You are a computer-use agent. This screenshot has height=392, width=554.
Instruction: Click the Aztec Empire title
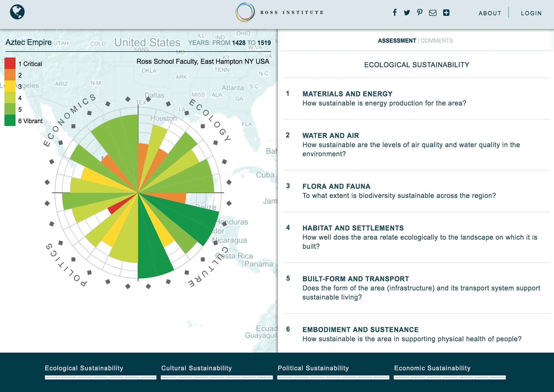29,42
